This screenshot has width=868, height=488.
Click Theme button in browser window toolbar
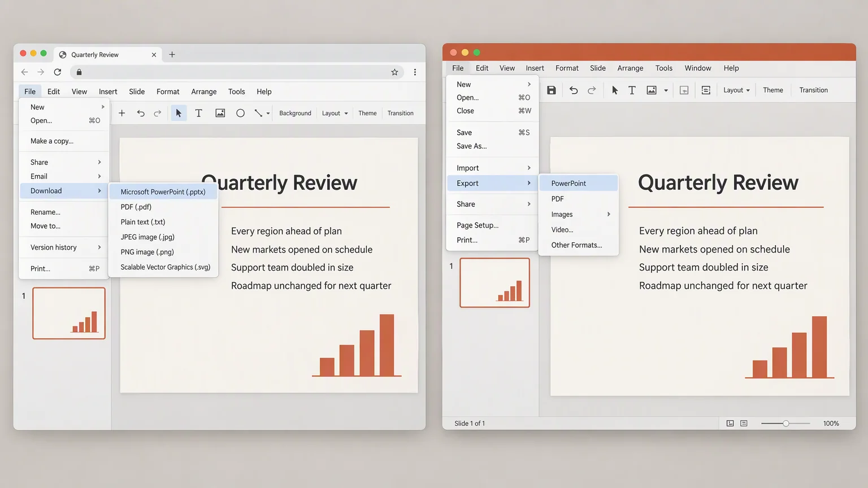(367, 113)
